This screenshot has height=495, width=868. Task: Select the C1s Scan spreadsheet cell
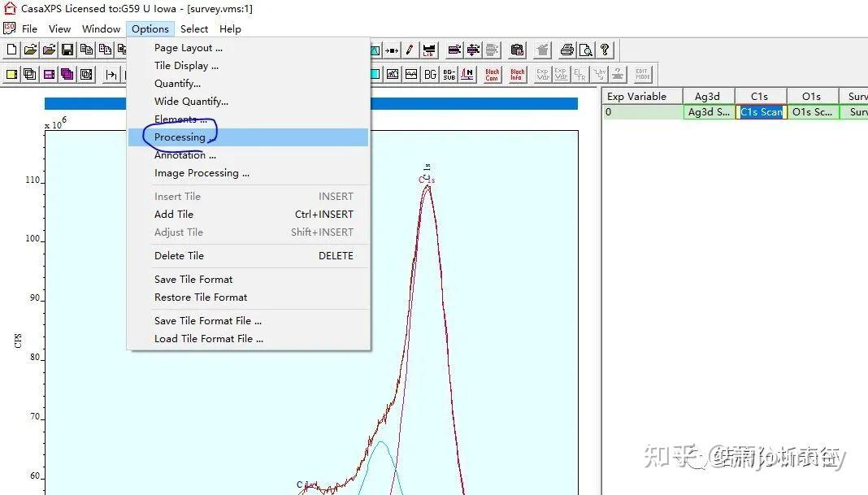(760, 112)
